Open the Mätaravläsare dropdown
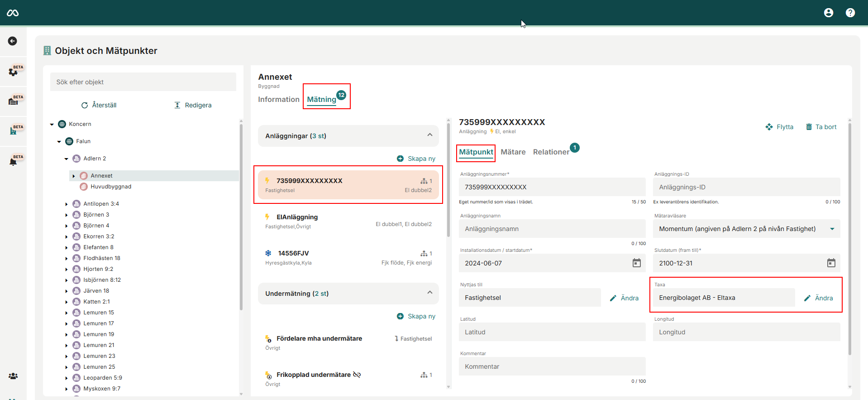 [x=832, y=229]
